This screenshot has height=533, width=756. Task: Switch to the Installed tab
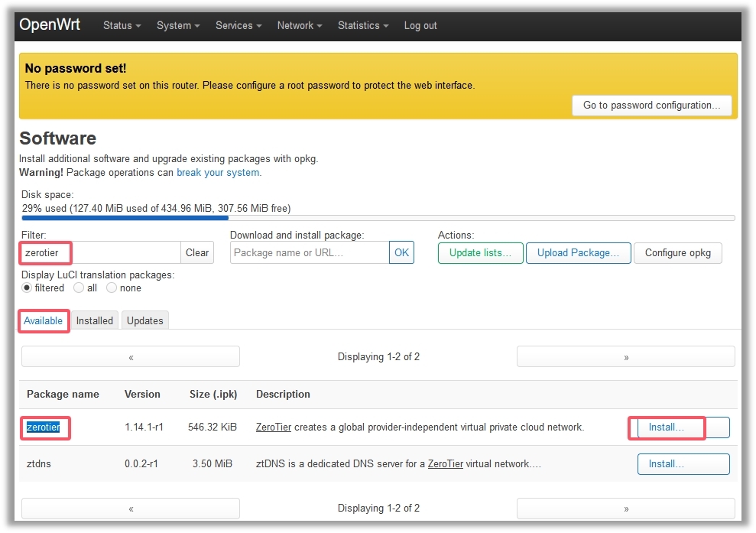(95, 321)
